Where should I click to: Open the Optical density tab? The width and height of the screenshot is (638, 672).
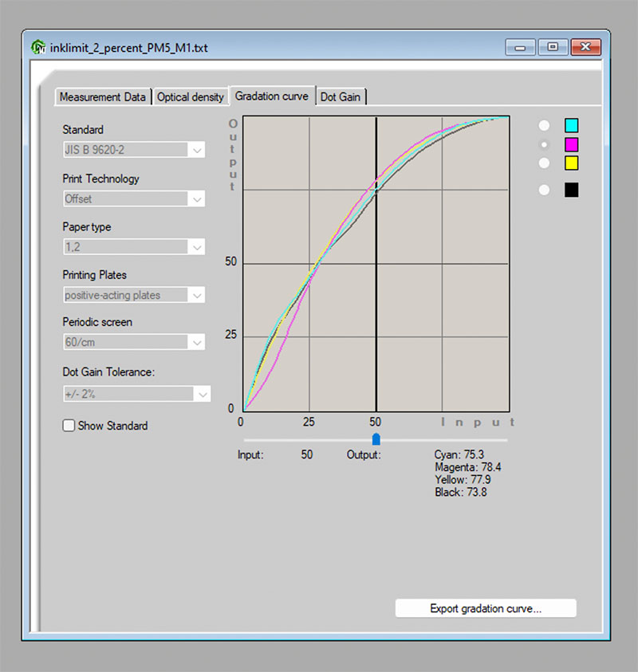(x=191, y=96)
